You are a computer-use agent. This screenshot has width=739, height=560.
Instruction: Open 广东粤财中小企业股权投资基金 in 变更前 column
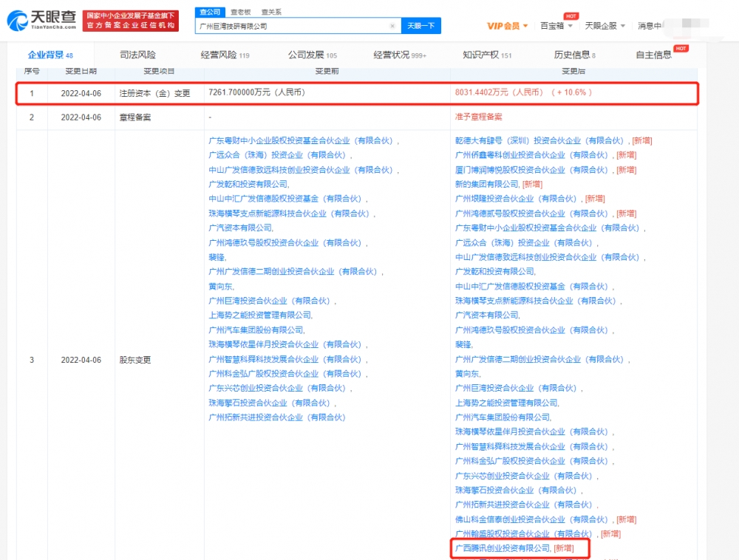pyautogui.click(x=302, y=141)
